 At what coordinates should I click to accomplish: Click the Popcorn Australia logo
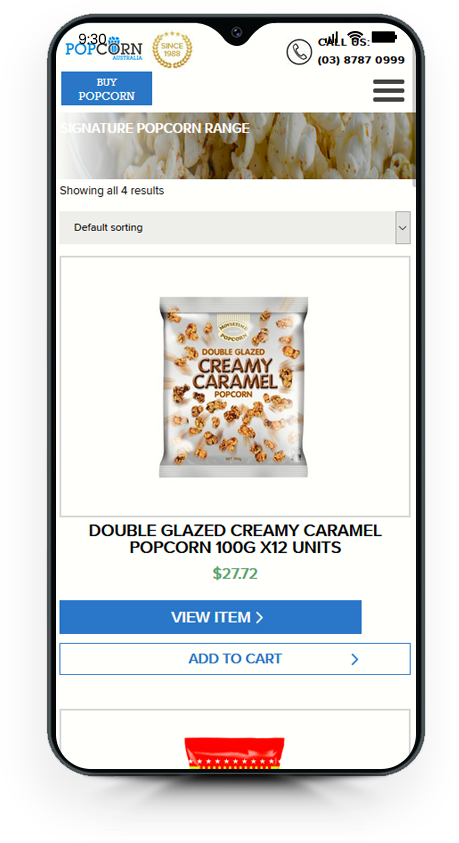click(x=104, y=49)
